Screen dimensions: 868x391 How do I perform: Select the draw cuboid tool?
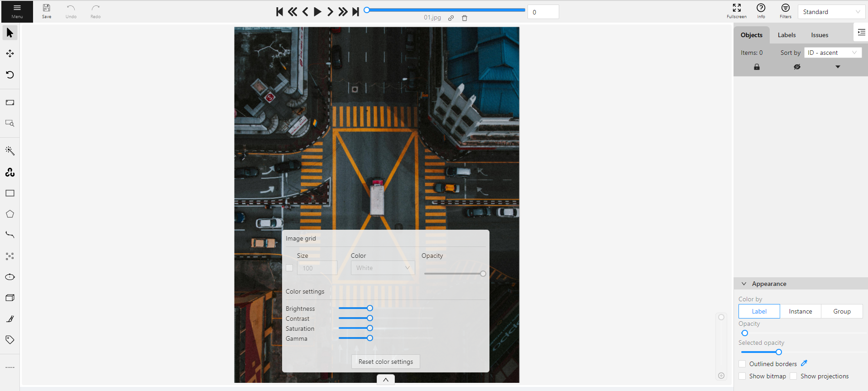click(x=10, y=298)
